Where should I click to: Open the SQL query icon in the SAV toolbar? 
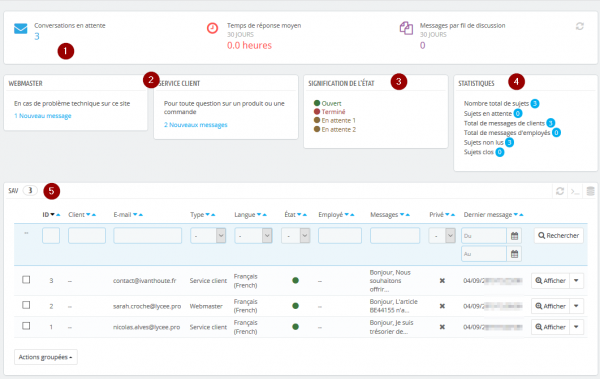coord(575,191)
